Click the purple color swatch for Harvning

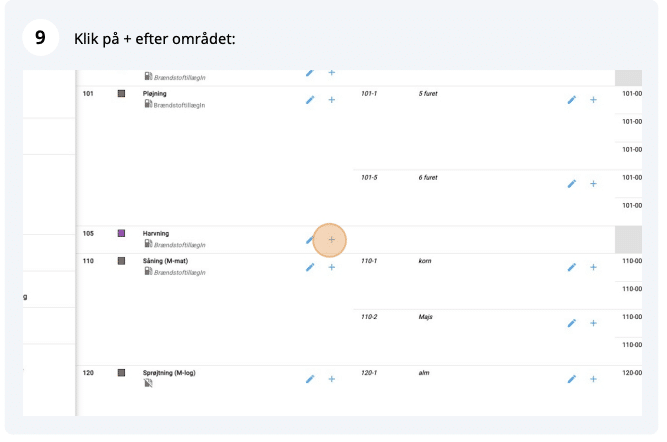pyautogui.click(x=121, y=233)
